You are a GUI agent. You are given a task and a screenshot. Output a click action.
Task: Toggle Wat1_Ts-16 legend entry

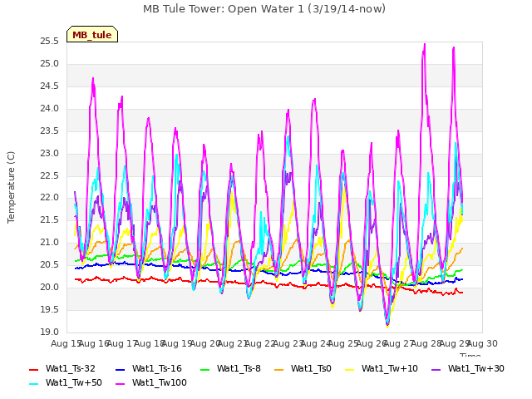149,368
